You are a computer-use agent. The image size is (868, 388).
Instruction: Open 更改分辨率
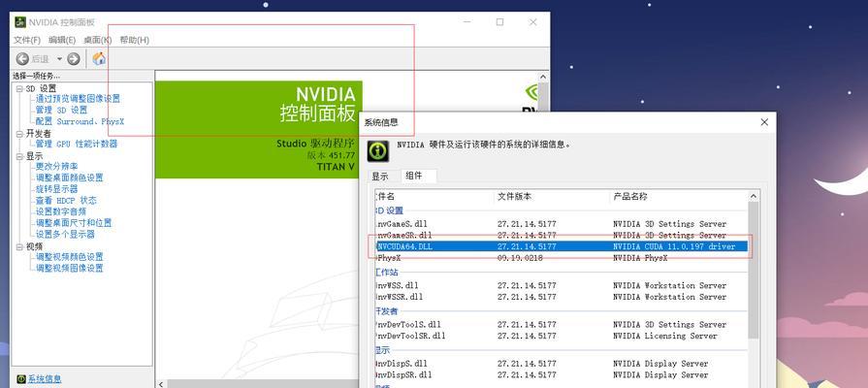tap(57, 166)
